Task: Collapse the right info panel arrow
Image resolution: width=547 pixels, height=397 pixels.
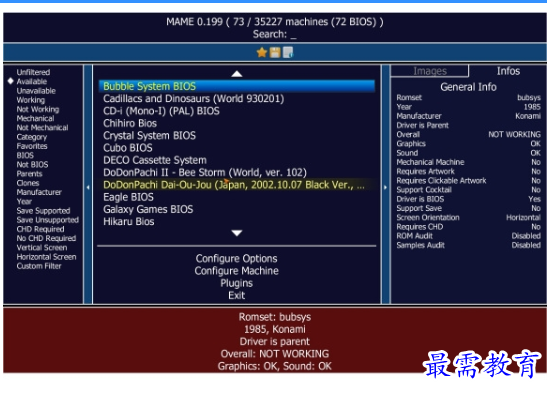Action: point(385,187)
